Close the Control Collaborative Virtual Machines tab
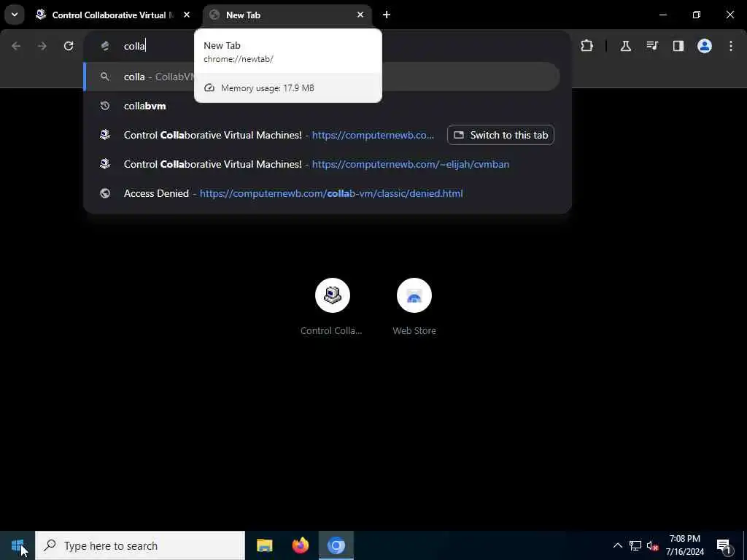747x560 pixels. (187, 15)
